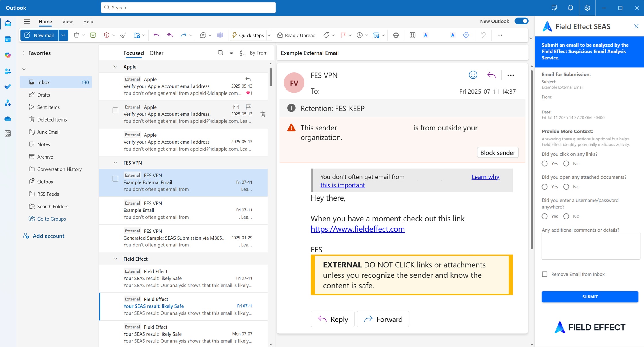644x347 pixels.
Task: Open the View ribbon tab
Action: tap(67, 21)
